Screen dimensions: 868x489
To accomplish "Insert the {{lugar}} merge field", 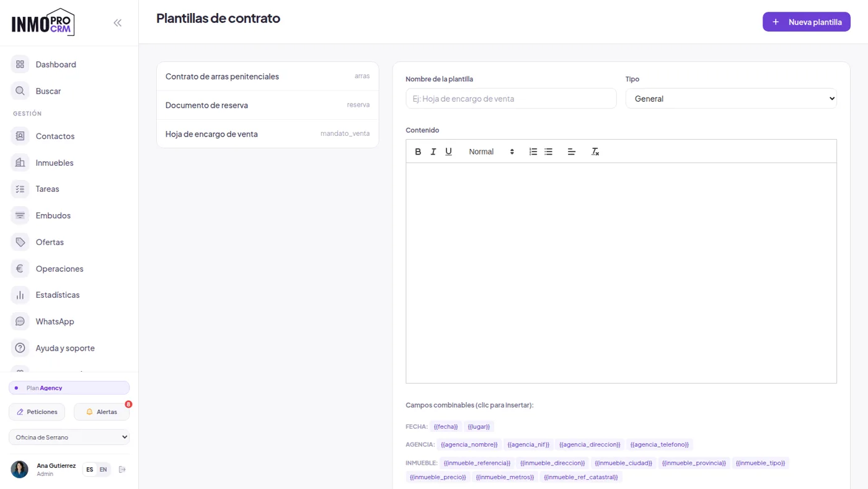I will pos(479,427).
